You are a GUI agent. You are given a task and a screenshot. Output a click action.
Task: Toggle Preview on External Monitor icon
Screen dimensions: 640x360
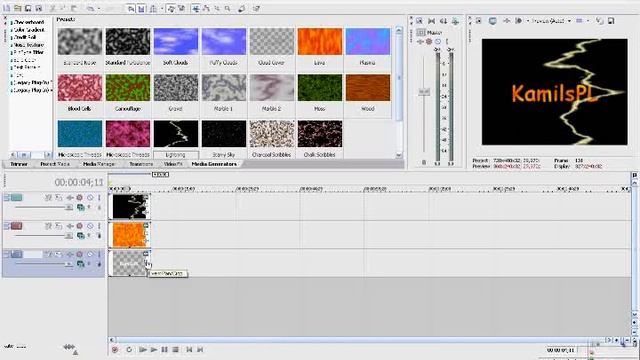pyautogui.click(x=493, y=21)
